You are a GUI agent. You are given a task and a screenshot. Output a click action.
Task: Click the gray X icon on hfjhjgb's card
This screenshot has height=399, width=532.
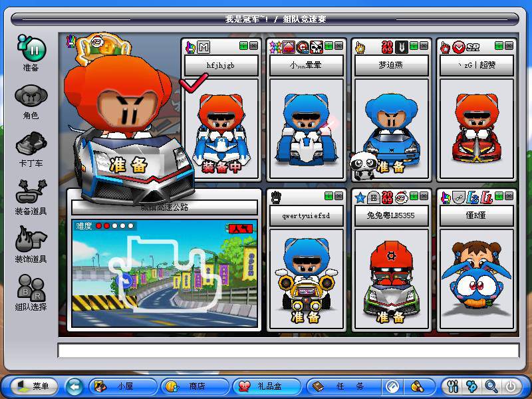pos(253,46)
